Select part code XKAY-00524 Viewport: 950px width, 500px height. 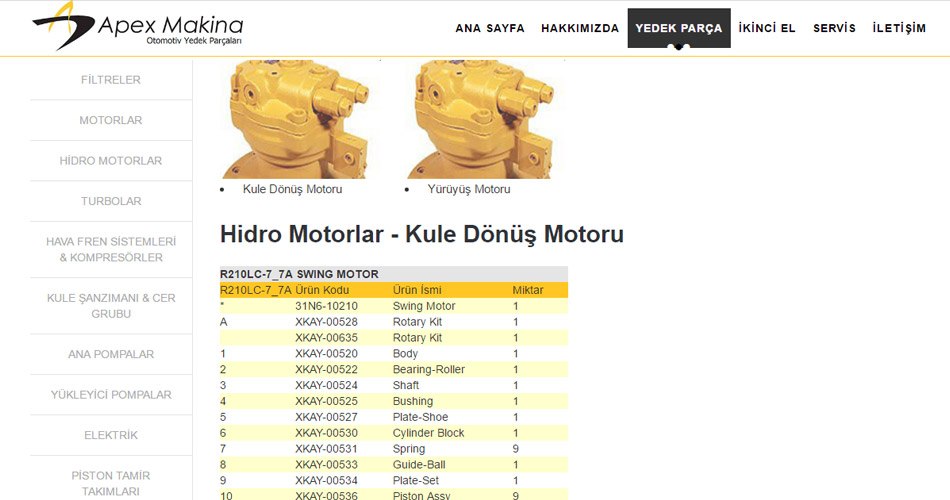327,385
